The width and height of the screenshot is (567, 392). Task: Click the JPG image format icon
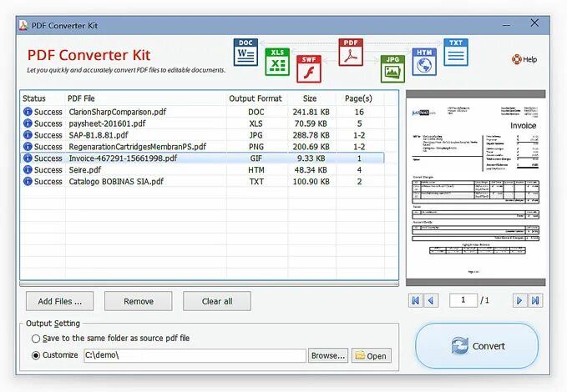392,69
